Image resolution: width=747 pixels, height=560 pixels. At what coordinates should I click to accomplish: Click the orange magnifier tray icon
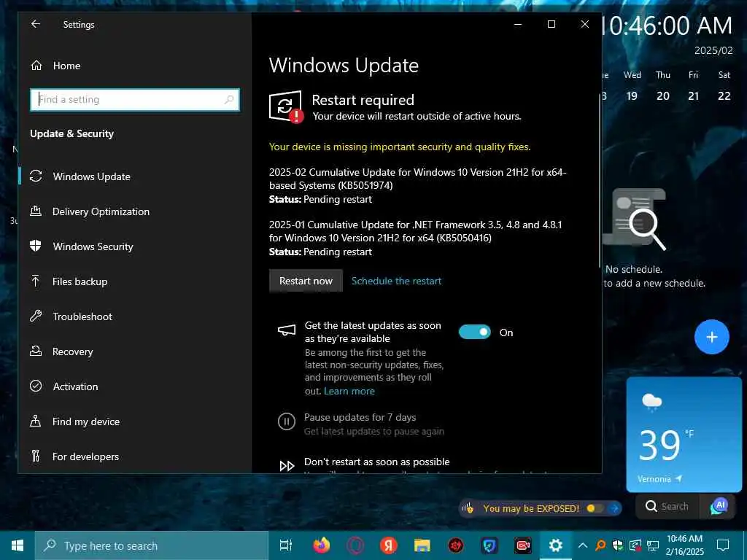point(600,545)
